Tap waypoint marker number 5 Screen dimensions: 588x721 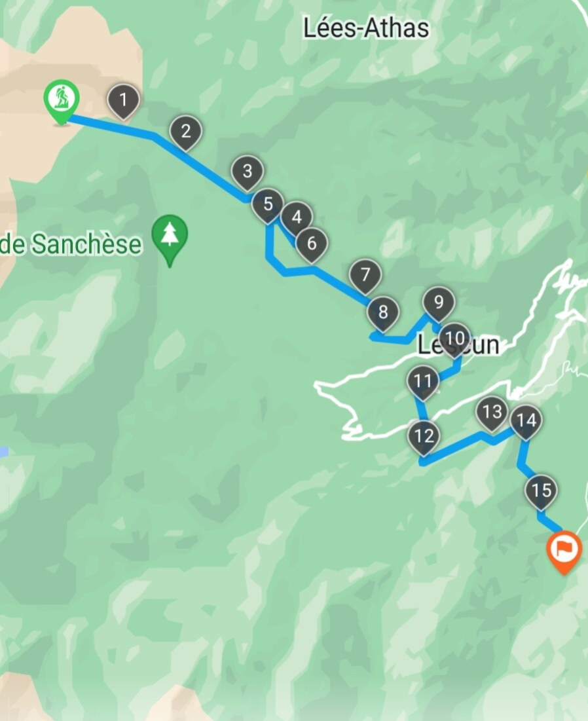pos(268,206)
